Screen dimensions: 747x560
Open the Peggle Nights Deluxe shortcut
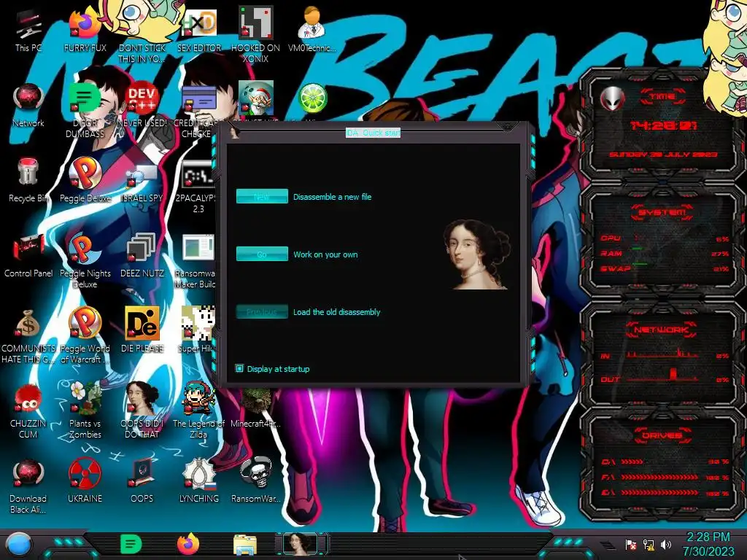click(x=85, y=261)
